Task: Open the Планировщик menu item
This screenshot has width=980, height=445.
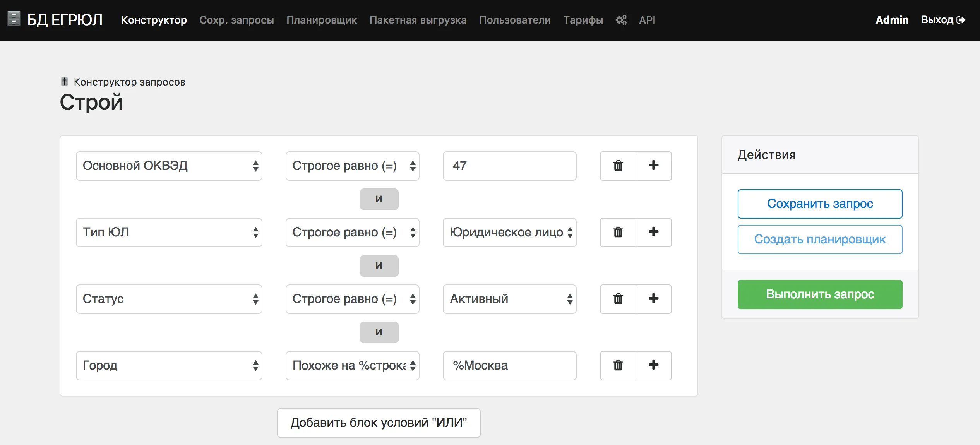Action: pyautogui.click(x=322, y=20)
